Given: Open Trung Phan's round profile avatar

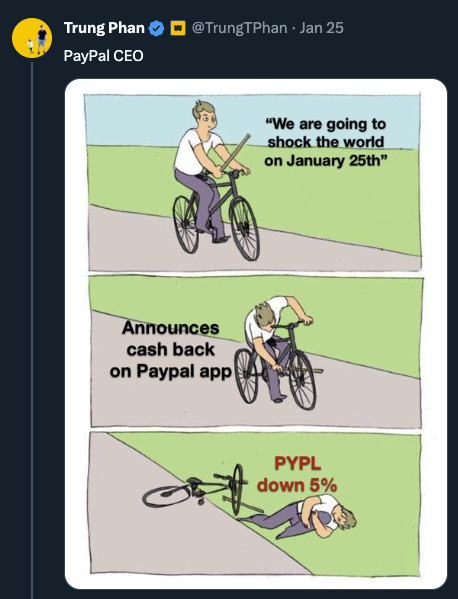Looking at the screenshot, I should tap(32, 38).
